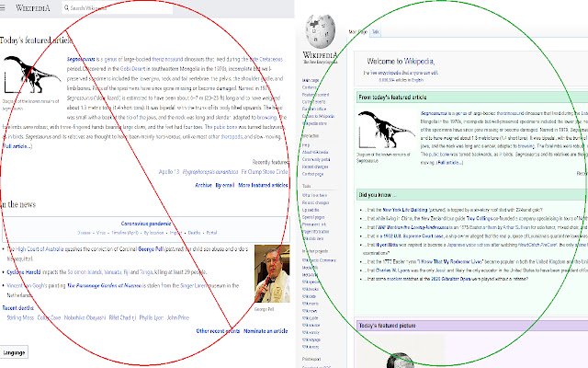The image size is (588, 368).
Task: Click Donate to Wikipedia in the sidebar
Action: pos(318,116)
